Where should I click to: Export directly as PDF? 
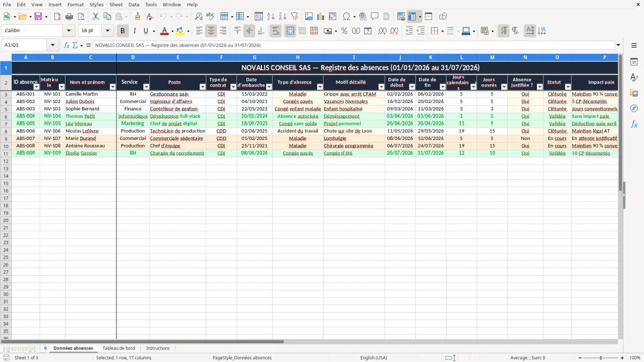(x=57, y=17)
